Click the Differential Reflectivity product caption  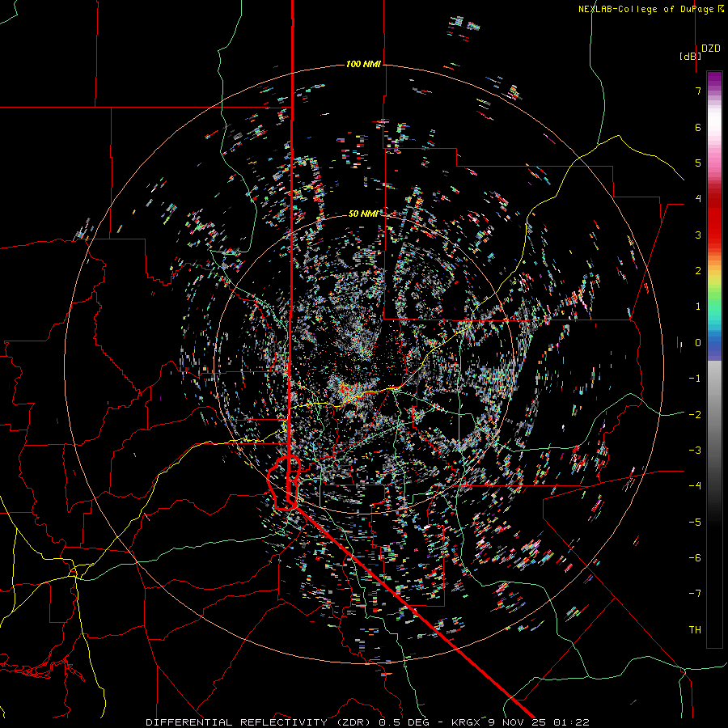[x=367, y=722]
